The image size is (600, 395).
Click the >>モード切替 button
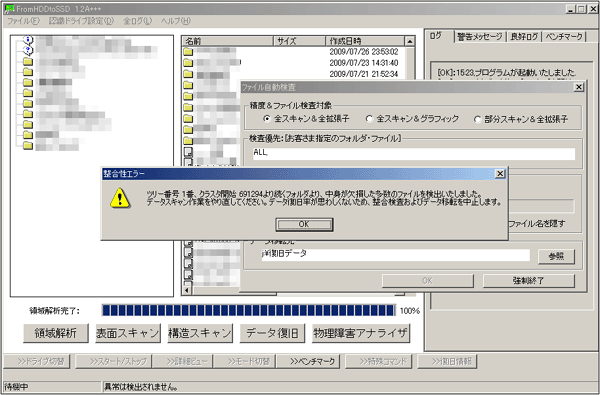(x=245, y=361)
